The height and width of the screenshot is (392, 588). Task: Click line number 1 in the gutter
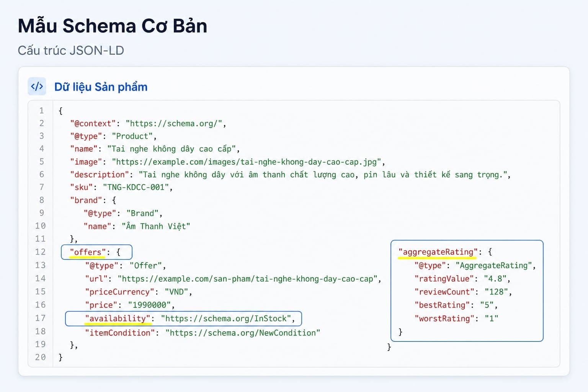[x=41, y=111]
